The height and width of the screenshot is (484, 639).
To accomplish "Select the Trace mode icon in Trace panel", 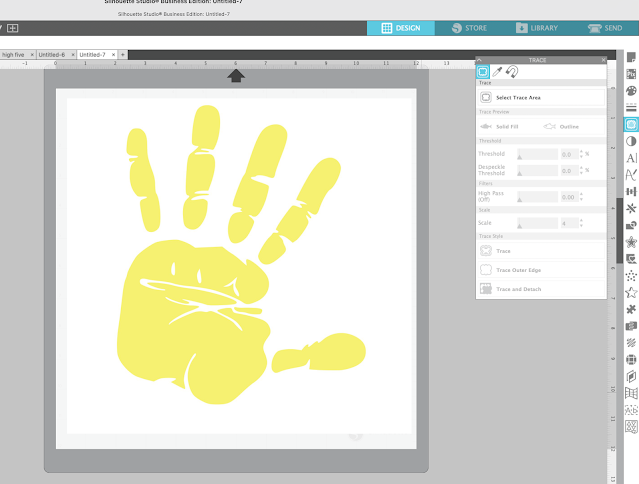I will click(x=483, y=72).
